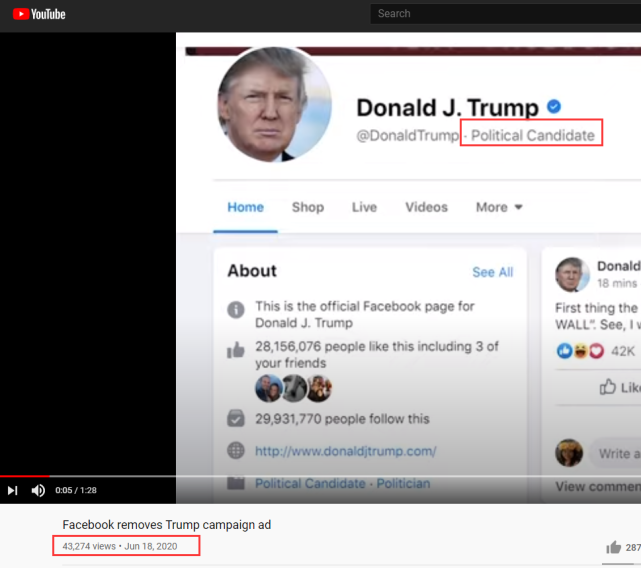The image size is (641, 568).
Task: Click the '29,931,770 people follow this' text
Action: point(342,419)
